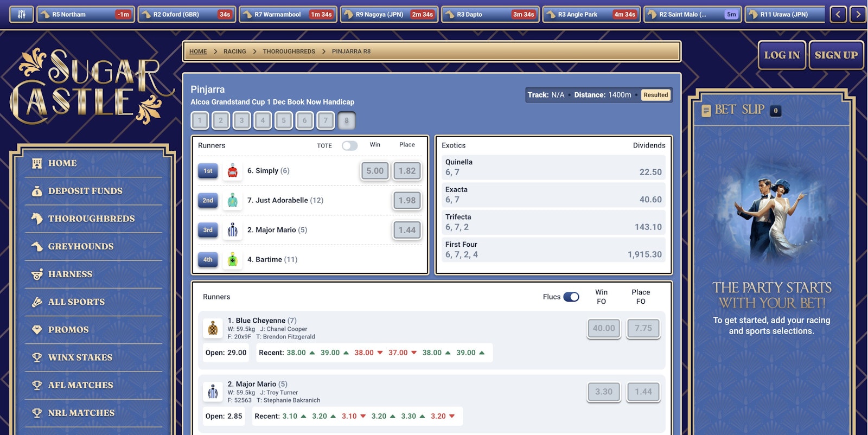Click the Just Adorabelle jockey silks icon
Viewport: 868px width, 435px height.
233,200
